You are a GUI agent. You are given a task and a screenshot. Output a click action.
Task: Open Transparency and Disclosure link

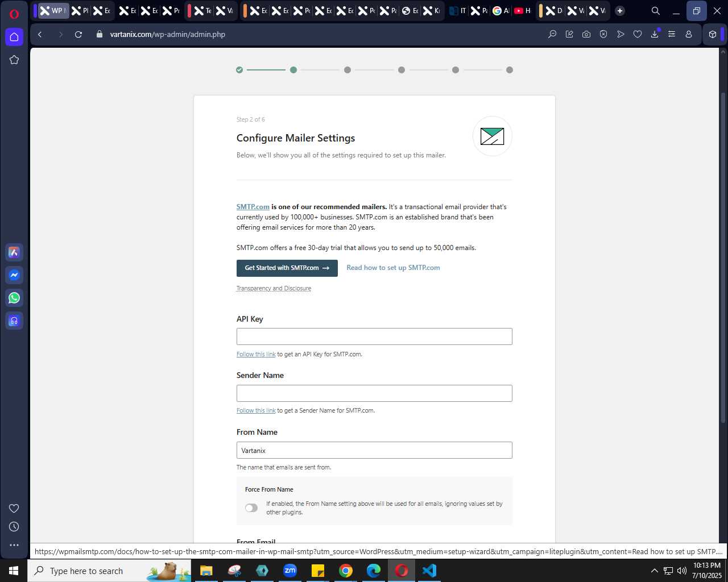pyautogui.click(x=274, y=288)
